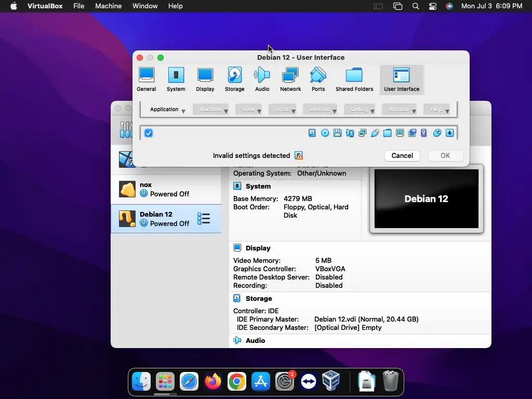
Task: Open the Audio settings section in toolbar
Action: coord(262,79)
